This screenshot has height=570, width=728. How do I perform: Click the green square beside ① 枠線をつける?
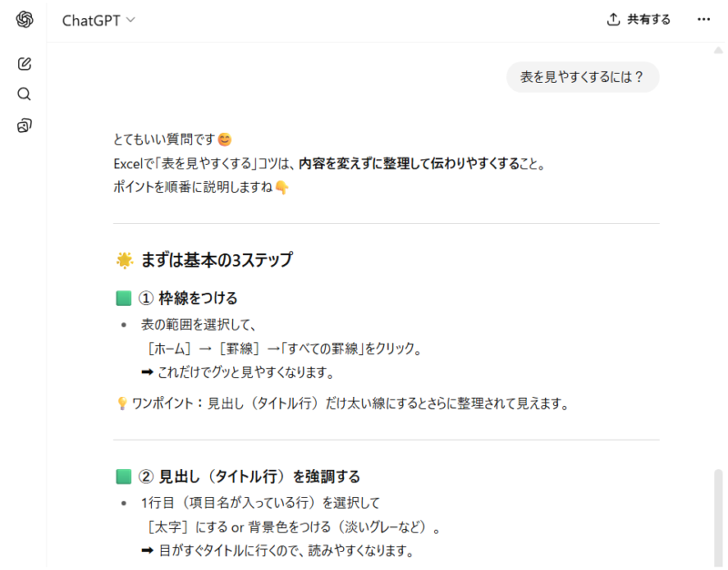124,299
